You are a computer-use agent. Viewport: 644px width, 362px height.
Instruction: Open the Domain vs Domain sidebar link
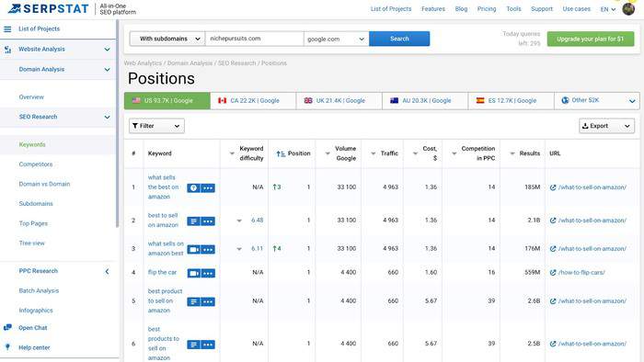pyautogui.click(x=44, y=184)
